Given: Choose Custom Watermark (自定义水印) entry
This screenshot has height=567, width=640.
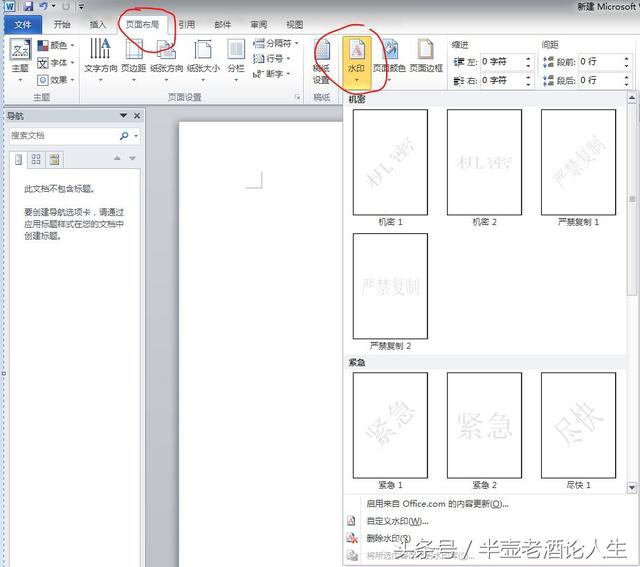Looking at the screenshot, I should 397,521.
